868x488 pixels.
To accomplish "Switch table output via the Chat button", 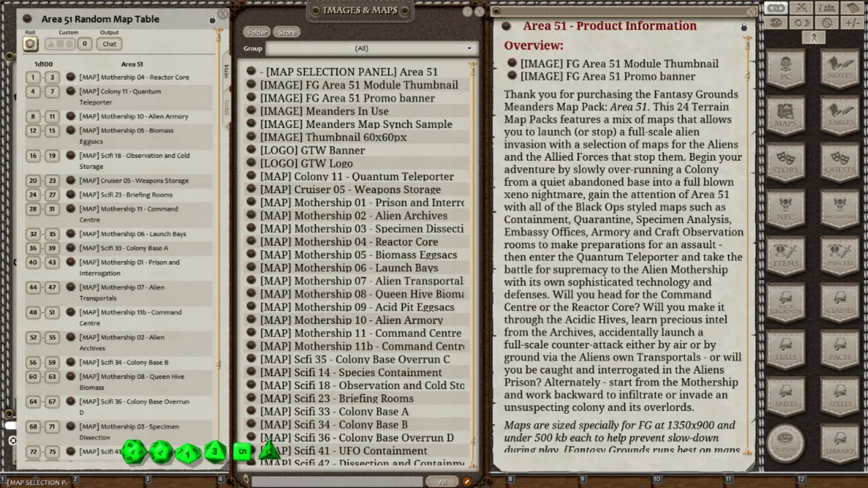I will (109, 44).
